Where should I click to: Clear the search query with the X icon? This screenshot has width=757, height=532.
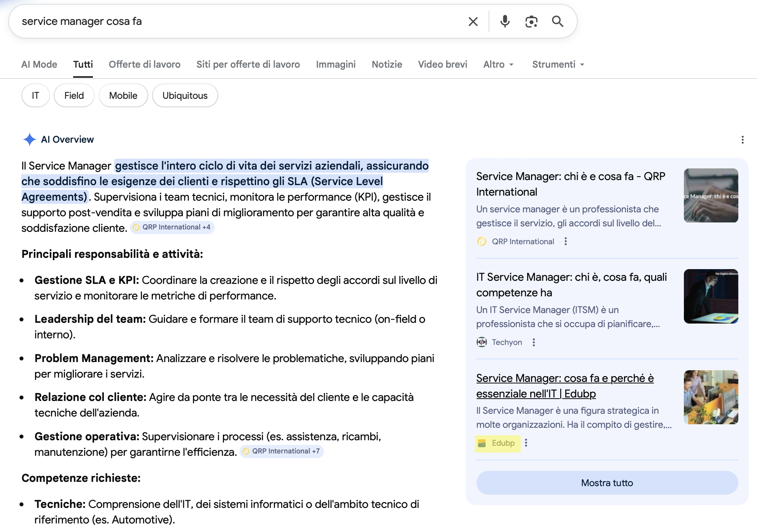pyautogui.click(x=473, y=21)
